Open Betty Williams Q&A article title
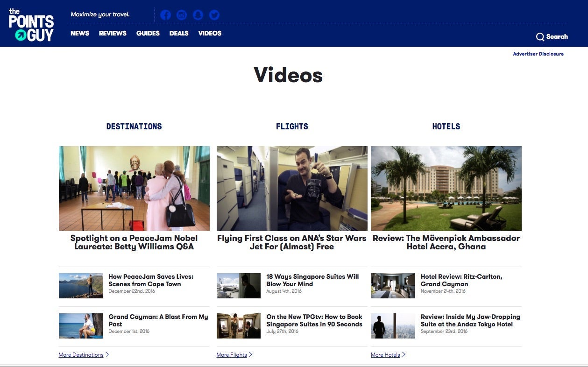This screenshot has width=588, height=367. point(134,242)
